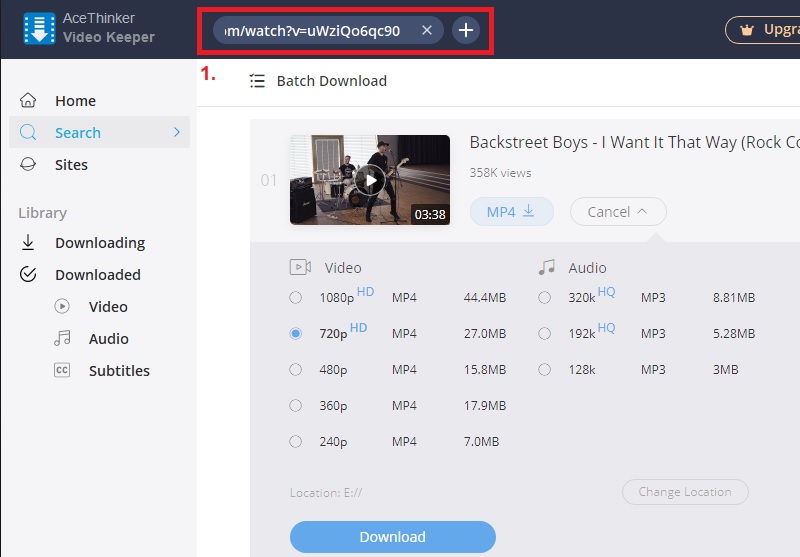Select the 1080p HD MP4 radio button
Screen dimensions: 800x557
coord(295,297)
